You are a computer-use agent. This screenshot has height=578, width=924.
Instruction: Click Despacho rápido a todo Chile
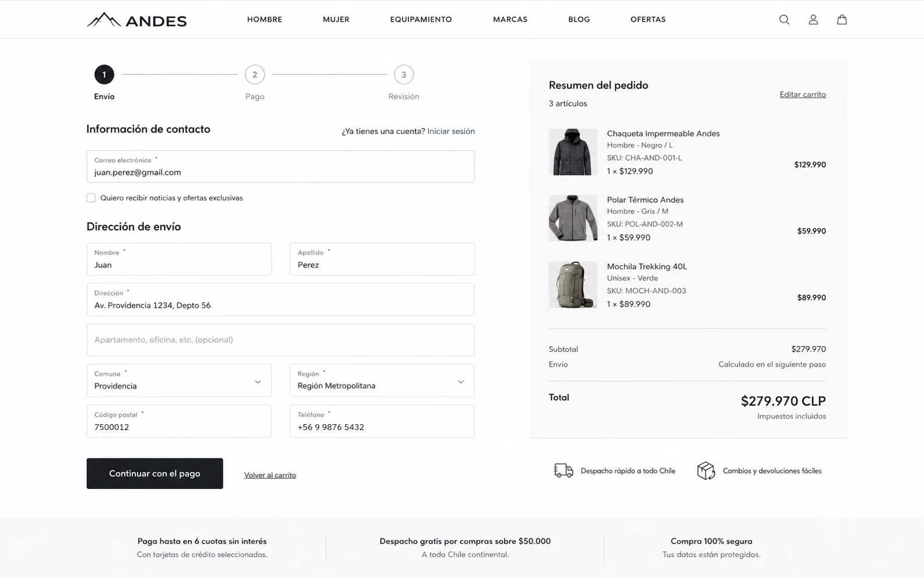628,471
